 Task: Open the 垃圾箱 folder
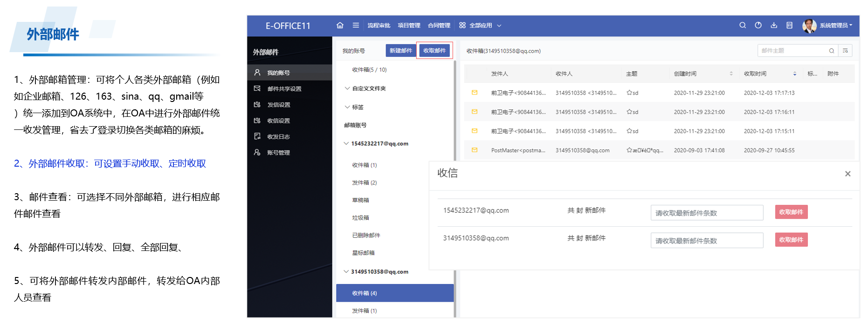click(360, 218)
